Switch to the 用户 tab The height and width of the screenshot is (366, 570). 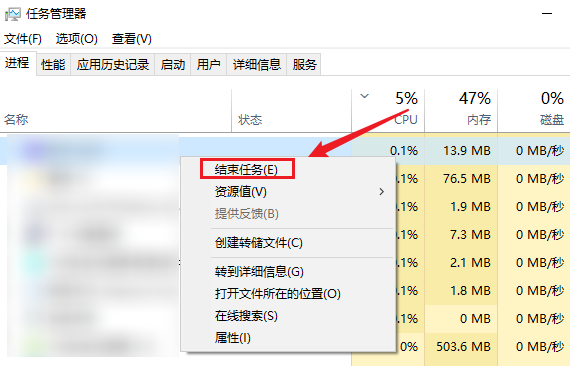[x=208, y=65]
